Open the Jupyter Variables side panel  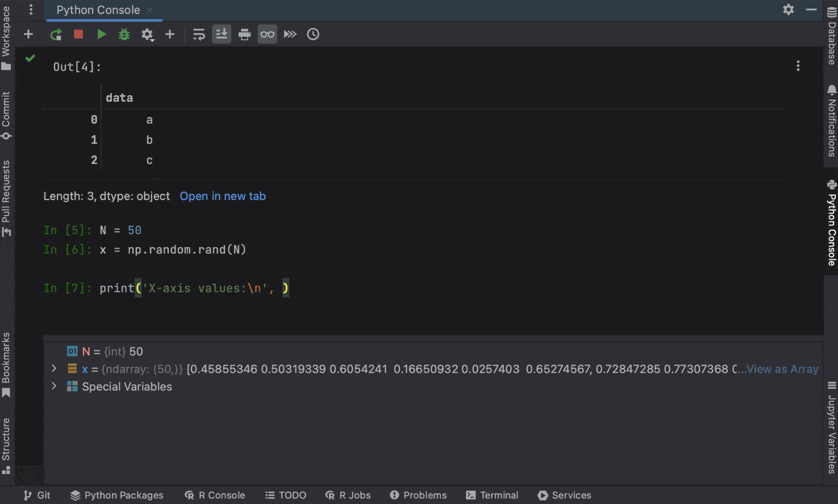coord(831,429)
